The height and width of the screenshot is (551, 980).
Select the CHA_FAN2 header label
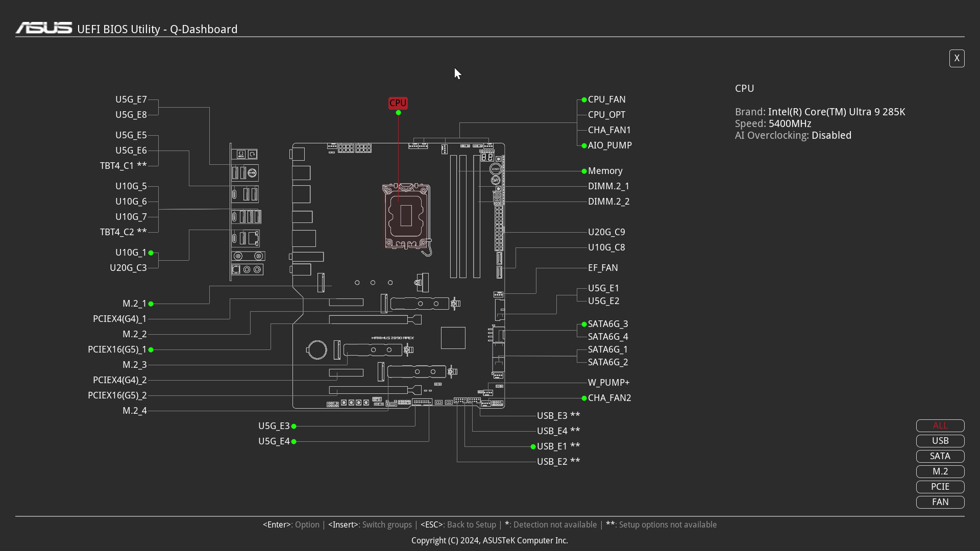[609, 398]
